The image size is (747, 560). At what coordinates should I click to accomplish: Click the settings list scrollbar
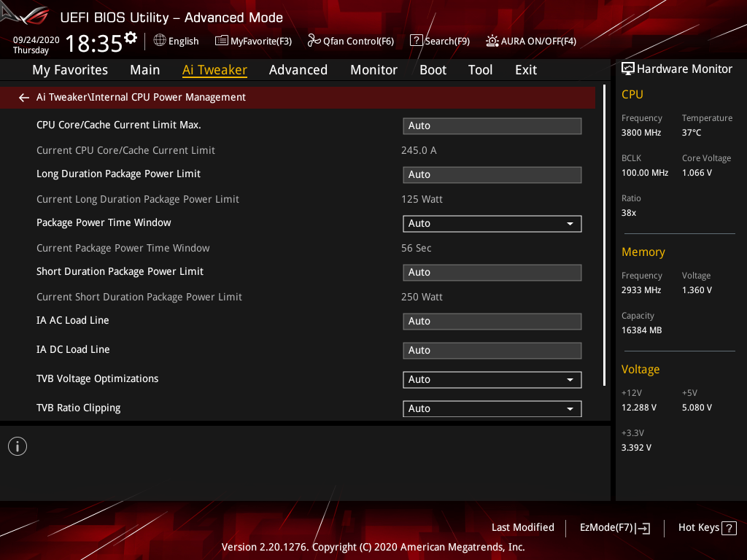pos(604,236)
